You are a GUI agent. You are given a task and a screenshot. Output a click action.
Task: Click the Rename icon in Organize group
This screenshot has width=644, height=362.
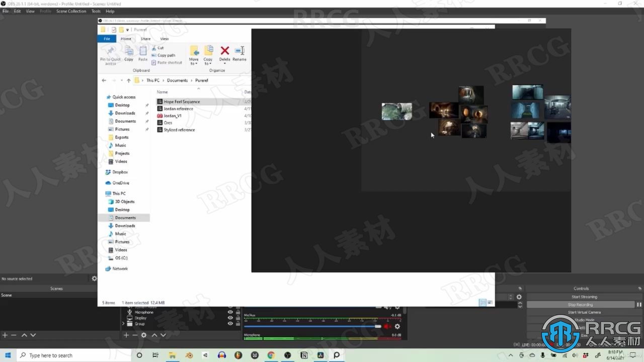(x=239, y=50)
